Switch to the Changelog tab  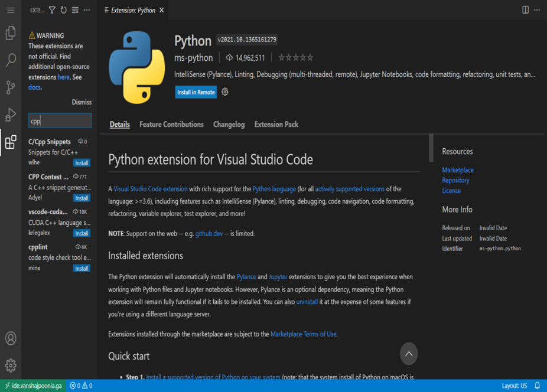[229, 124]
